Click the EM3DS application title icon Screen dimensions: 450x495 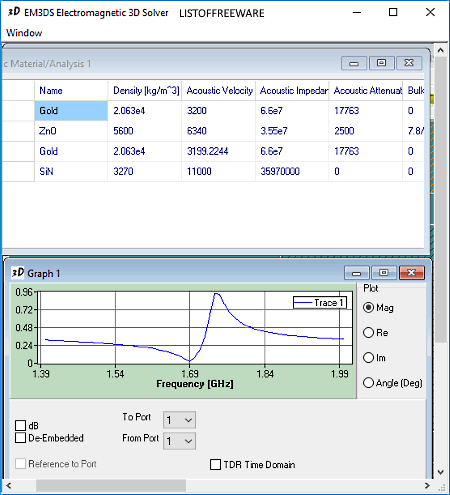coord(14,12)
